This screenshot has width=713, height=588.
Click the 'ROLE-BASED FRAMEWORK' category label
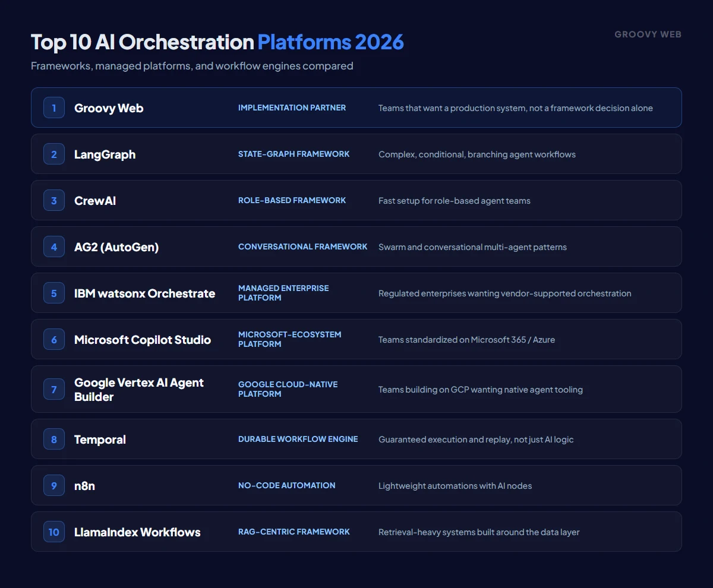pos(292,200)
